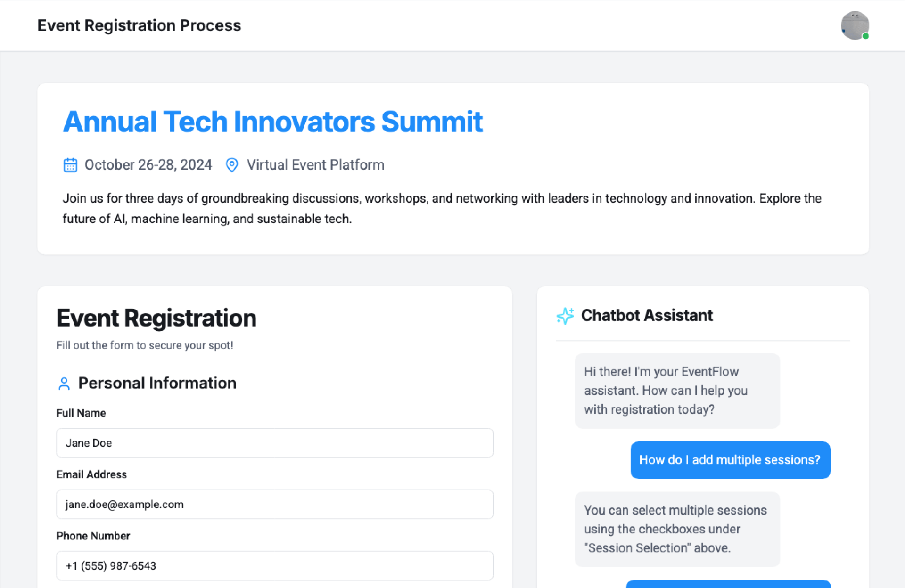Select the Phone Number input field

[x=274, y=565]
